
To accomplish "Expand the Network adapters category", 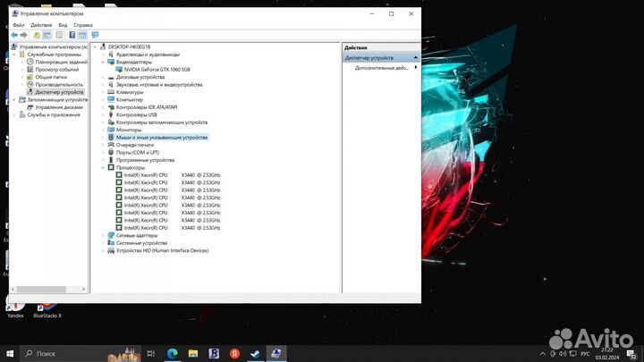I will point(104,235).
